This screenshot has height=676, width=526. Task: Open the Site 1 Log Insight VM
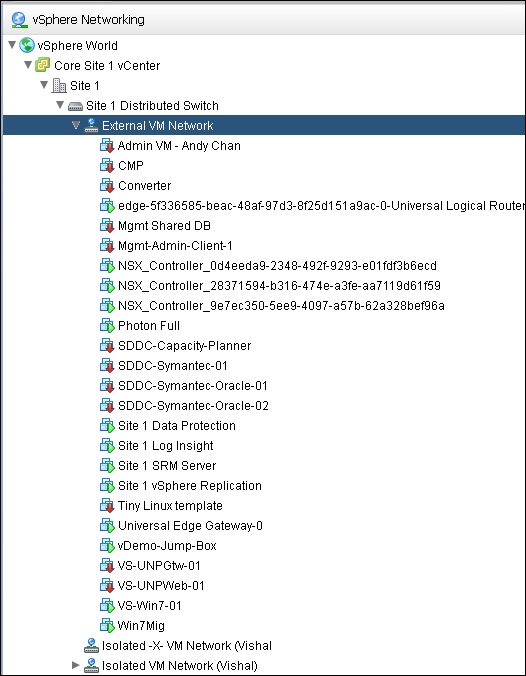coord(166,446)
